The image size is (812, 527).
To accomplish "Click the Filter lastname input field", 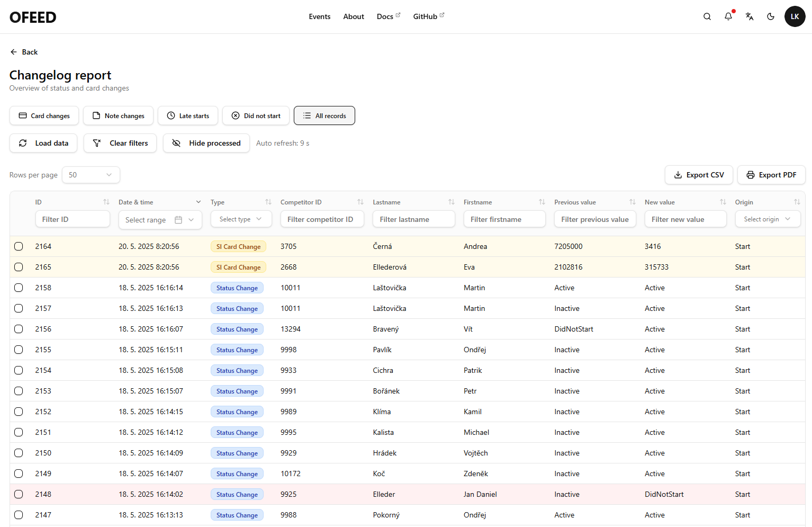I will (413, 219).
